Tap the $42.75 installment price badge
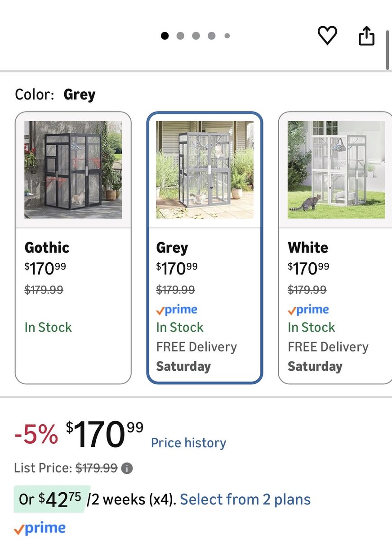Viewport: 392px width, 540px height. pyautogui.click(x=52, y=499)
